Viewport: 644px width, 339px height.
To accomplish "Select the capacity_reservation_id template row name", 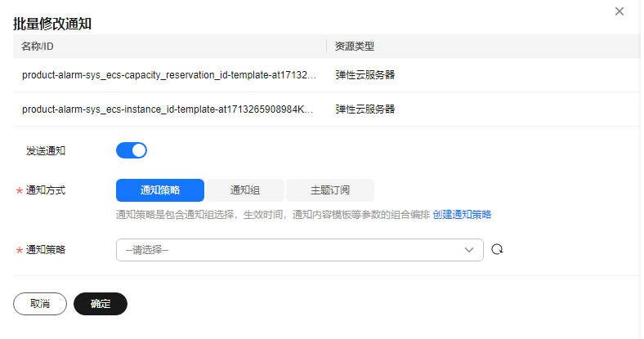I will click(x=169, y=75).
